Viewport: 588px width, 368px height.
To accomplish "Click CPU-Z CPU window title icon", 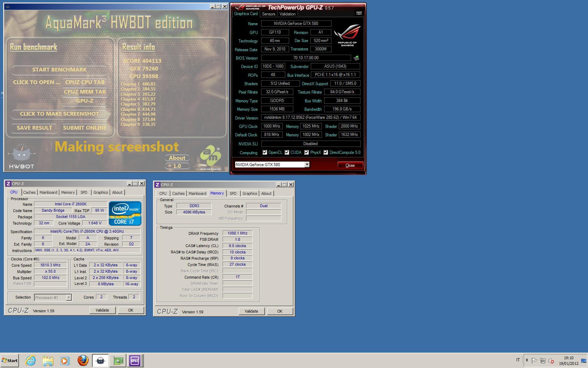I will (x=8, y=184).
